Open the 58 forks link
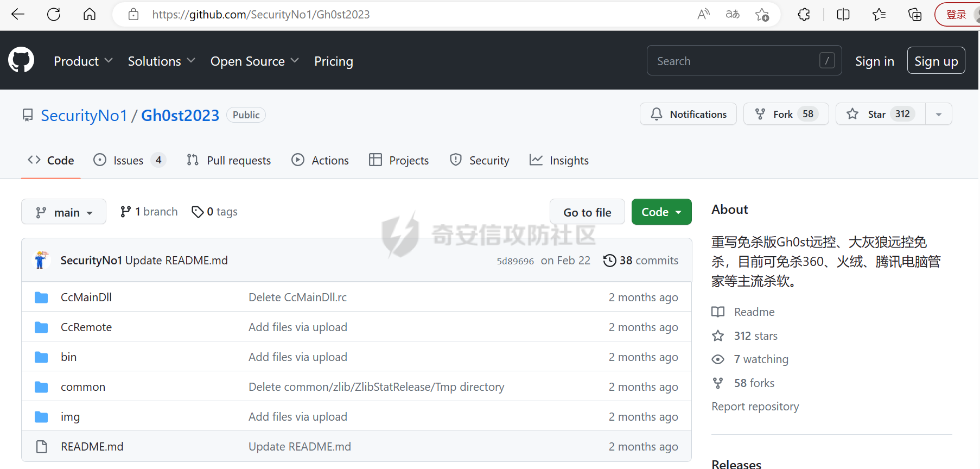Screen dimensions: 980x469 (743, 383)
